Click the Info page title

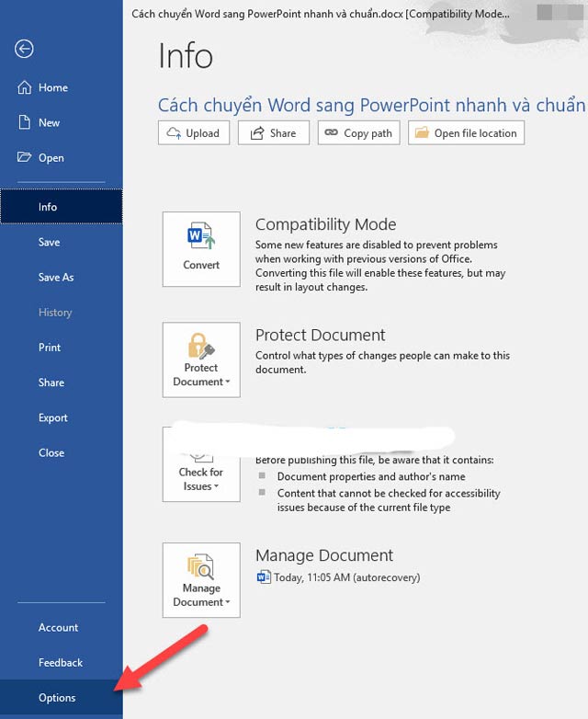(x=186, y=56)
